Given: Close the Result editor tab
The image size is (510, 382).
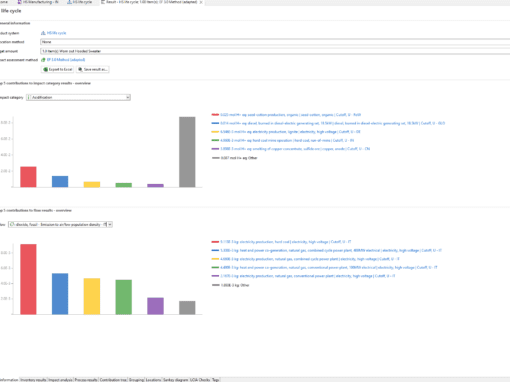Looking at the screenshot, I should [x=201, y=2].
